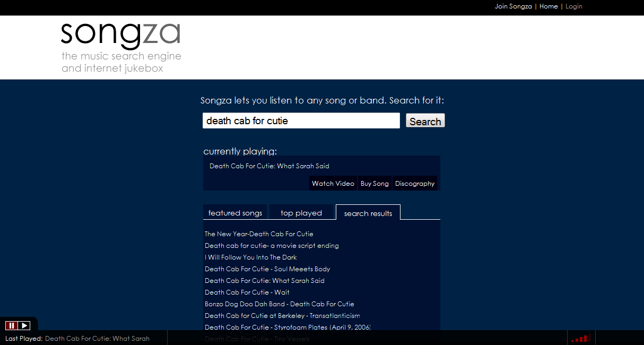Open the Login link
Screen dimensions: 644x345
(x=573, y=6)
